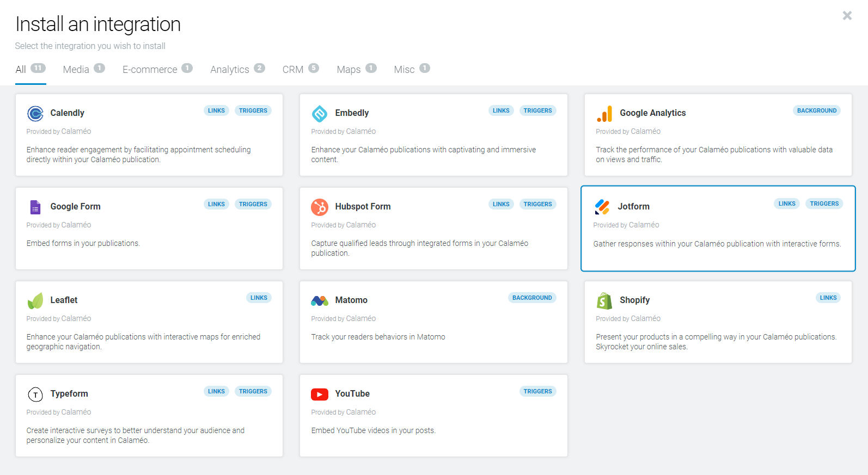
Task: Choose the Embedly integration title
Action: click(x=352, y=113)
